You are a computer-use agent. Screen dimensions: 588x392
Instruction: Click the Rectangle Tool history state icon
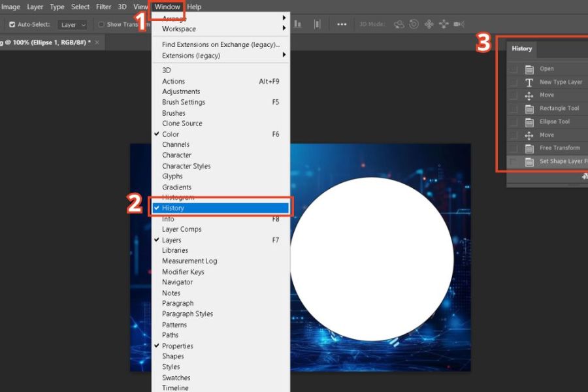pos(529,109)
